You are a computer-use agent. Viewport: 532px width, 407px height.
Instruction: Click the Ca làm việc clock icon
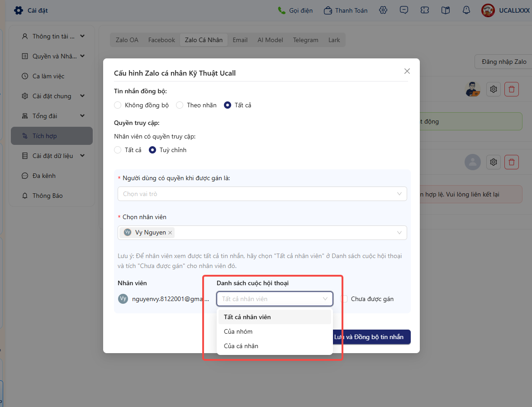pyautogui.click(x=25, y=76)
